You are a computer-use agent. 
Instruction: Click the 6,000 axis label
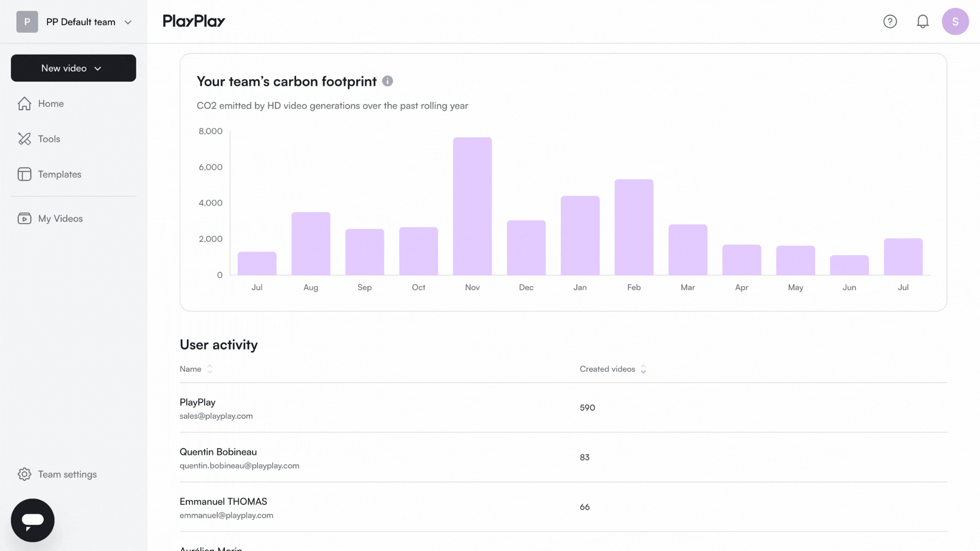point(211,167)
